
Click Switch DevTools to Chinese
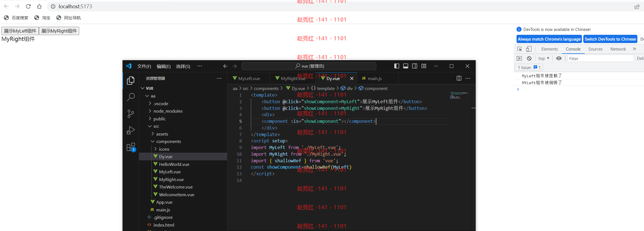[x=610, y=39]
